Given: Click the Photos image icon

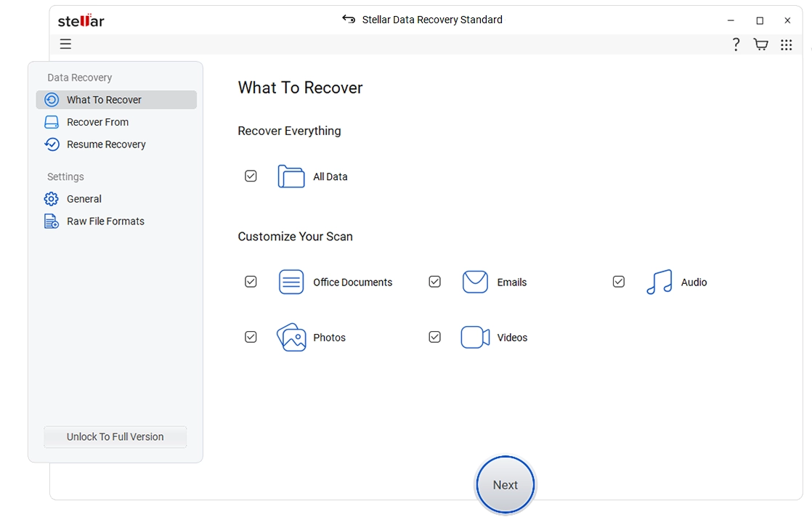Looking at the screenshot, I should pos(291,337).
